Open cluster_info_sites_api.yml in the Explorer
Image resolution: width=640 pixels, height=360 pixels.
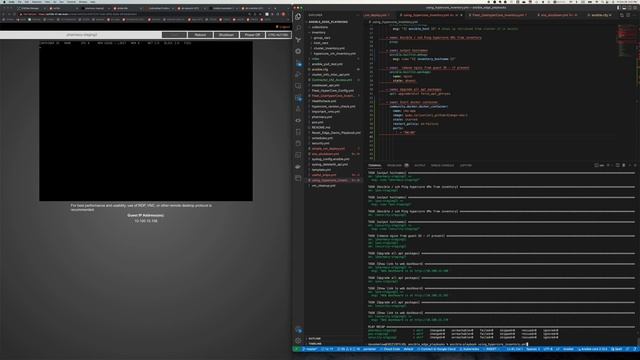coord(330,75)
